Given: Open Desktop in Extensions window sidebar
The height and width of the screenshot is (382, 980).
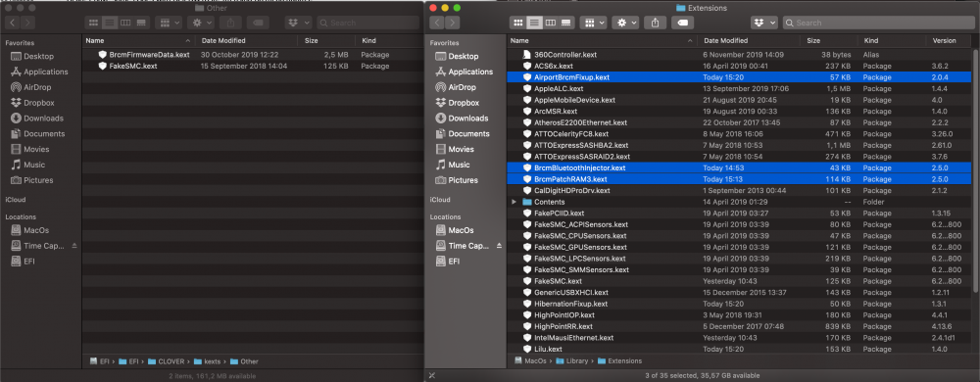Looking at the screenshot, I should click(x=464, y=56).
